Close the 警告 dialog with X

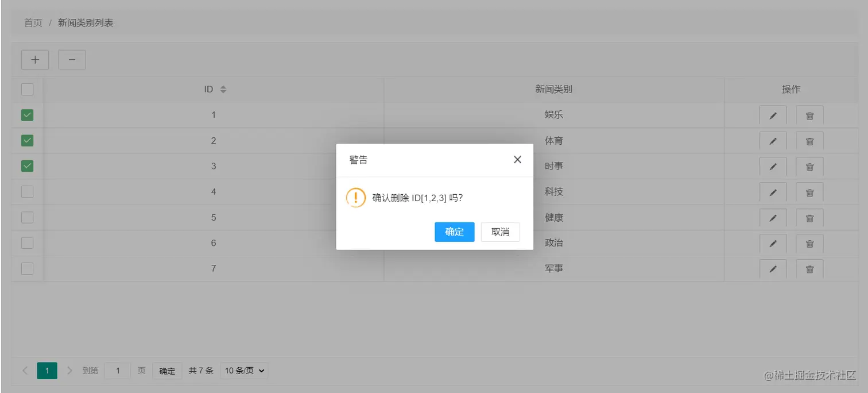(517, 160)
